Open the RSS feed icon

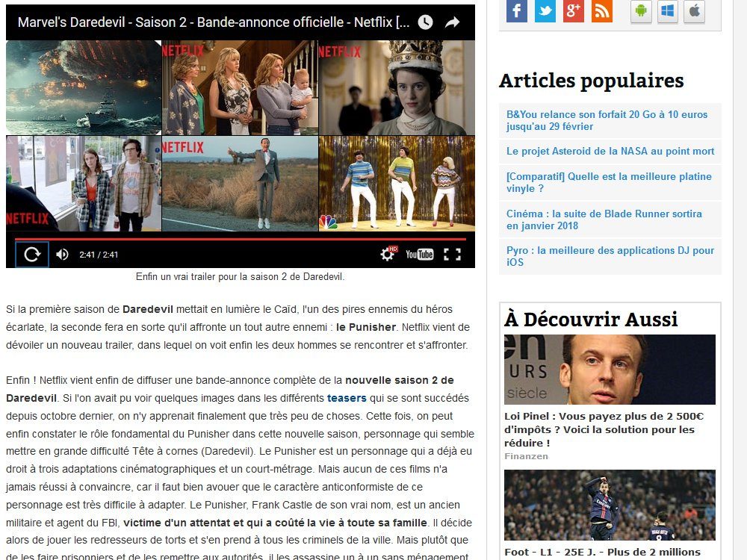tap(602, 10)
